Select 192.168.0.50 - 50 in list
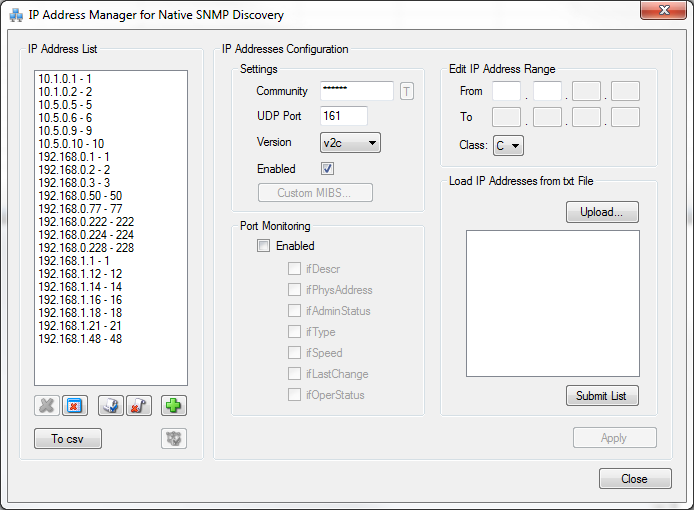The image size is (694, 510). coord(80,196)
